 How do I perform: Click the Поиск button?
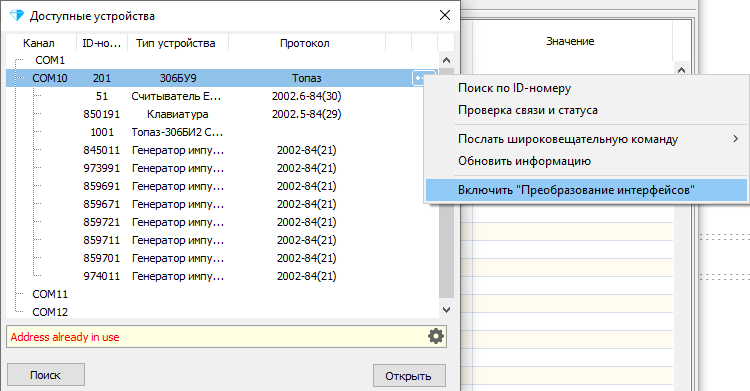point(46,375)
